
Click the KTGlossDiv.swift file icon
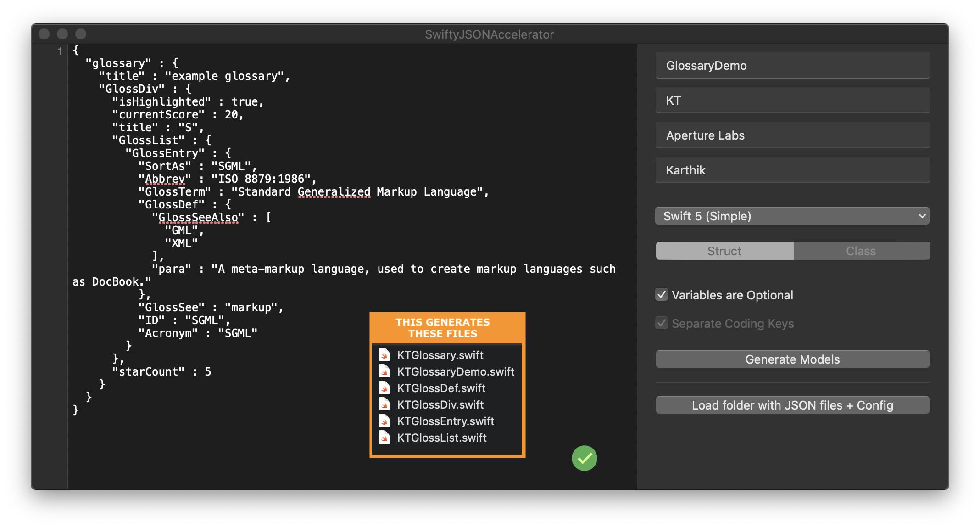click(384, 404)
